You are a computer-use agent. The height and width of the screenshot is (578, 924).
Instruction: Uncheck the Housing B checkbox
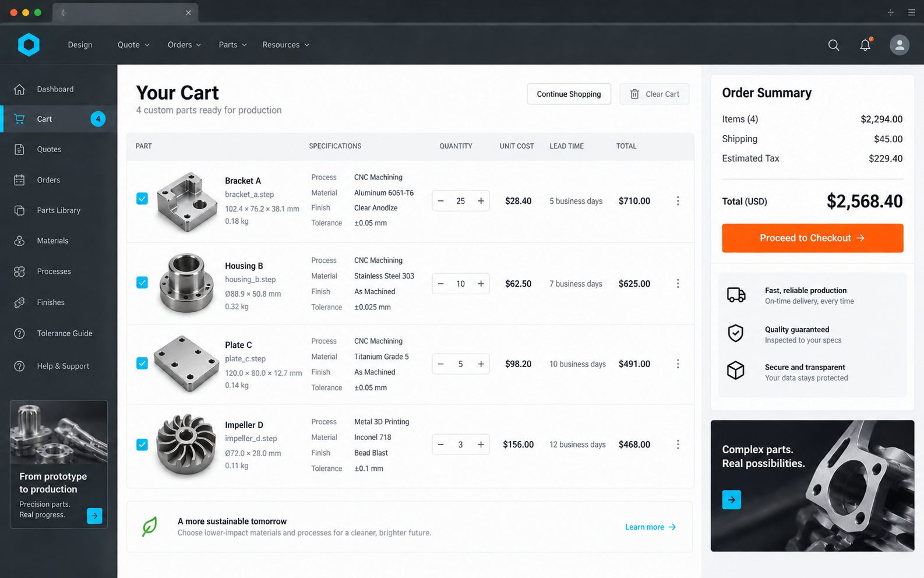tap(142, 283)
